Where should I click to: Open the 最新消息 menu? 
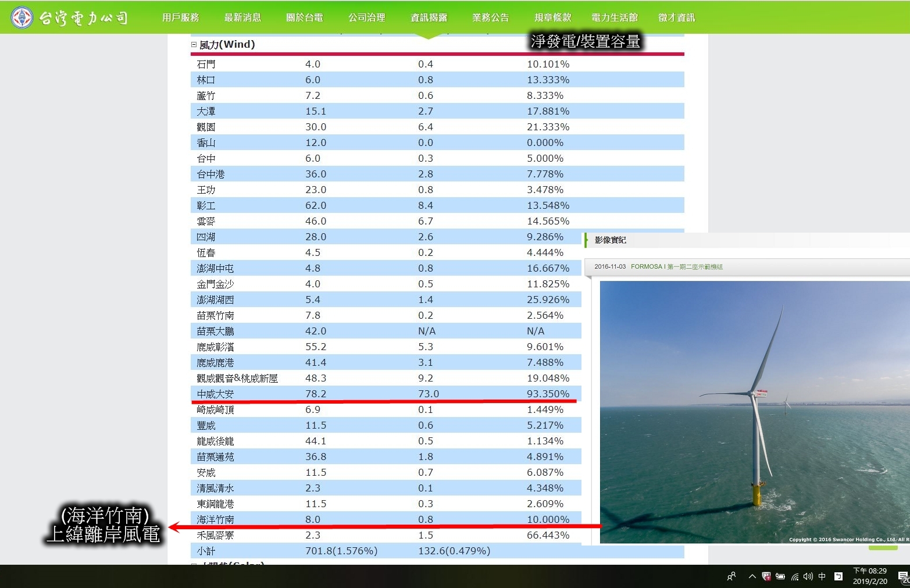pyautogui.click(x=242, y=17)
